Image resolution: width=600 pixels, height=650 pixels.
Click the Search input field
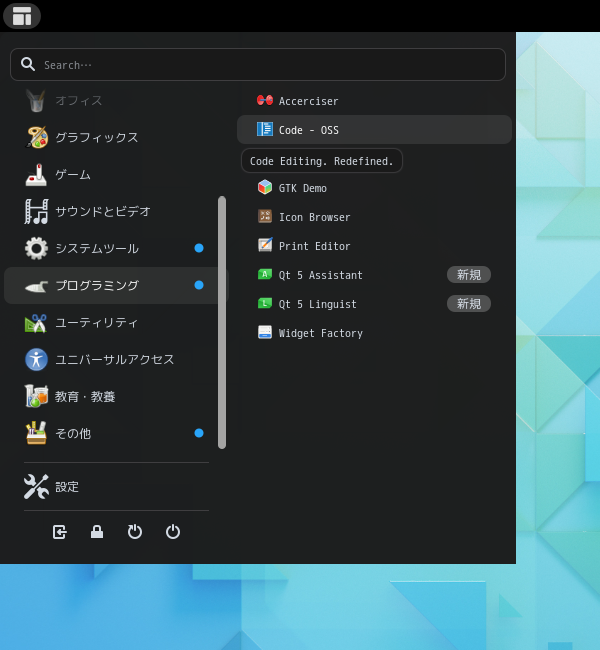pos(257,65)
